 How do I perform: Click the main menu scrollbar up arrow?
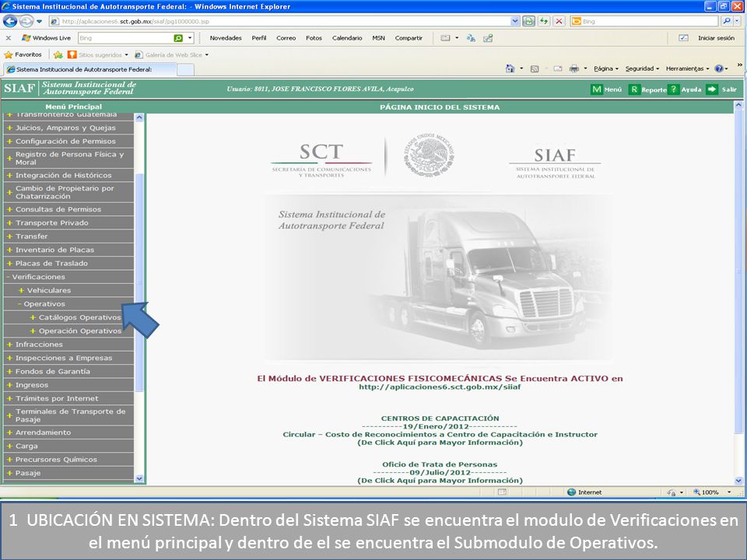139,117
